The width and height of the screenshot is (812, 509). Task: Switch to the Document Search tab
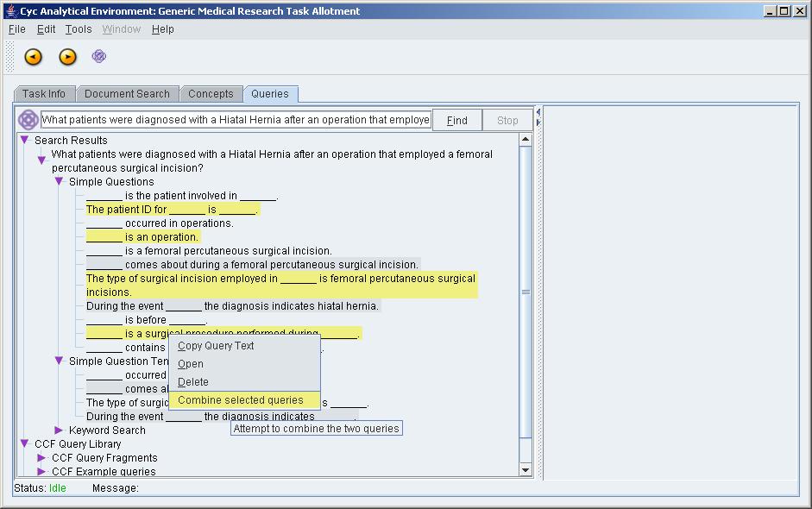coord(127,94)
